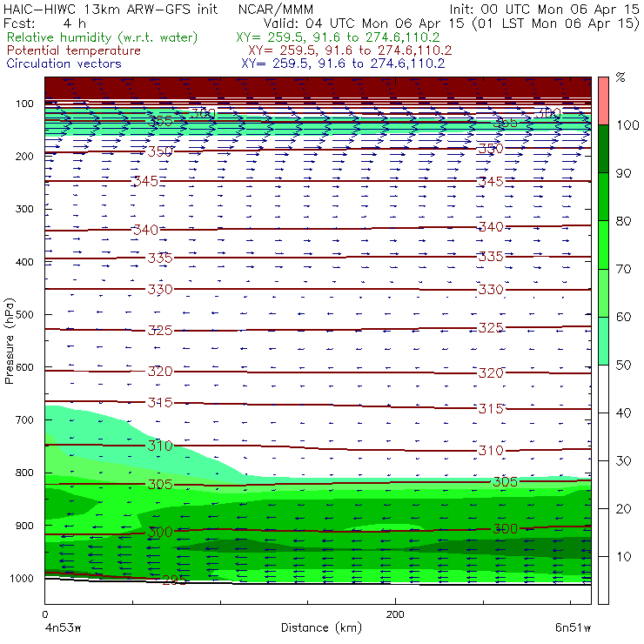Click the '%' unit label above colorbar
The image size is (644, 644).
point(621,77)
